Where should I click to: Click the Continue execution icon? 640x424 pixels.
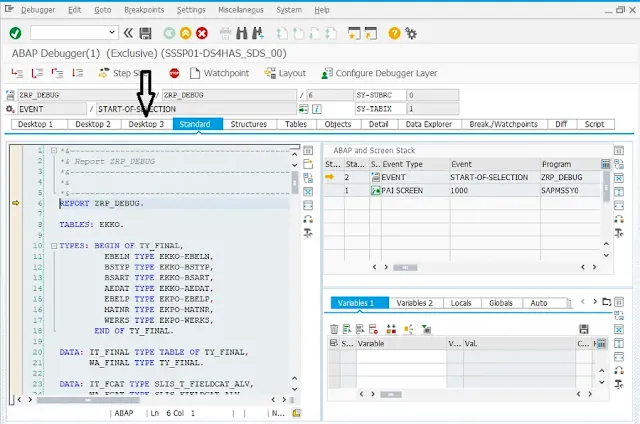(x=77, y=73)
